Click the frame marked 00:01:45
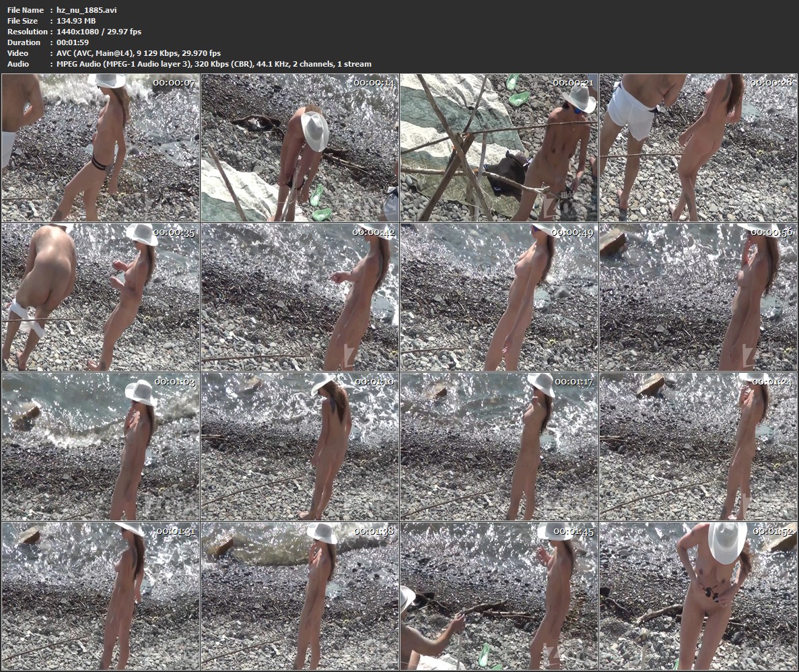Screen dimensions: 799x672 [499, 596]
